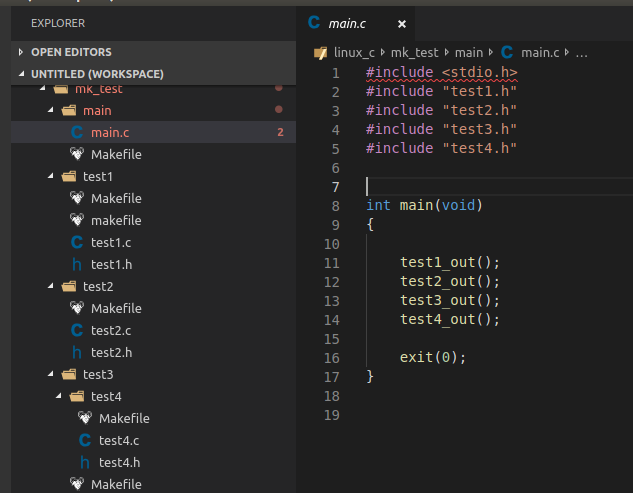Collapse the test3 folder arrow
This screenshot has width=633, height=493.
click(x=50, y=374)
